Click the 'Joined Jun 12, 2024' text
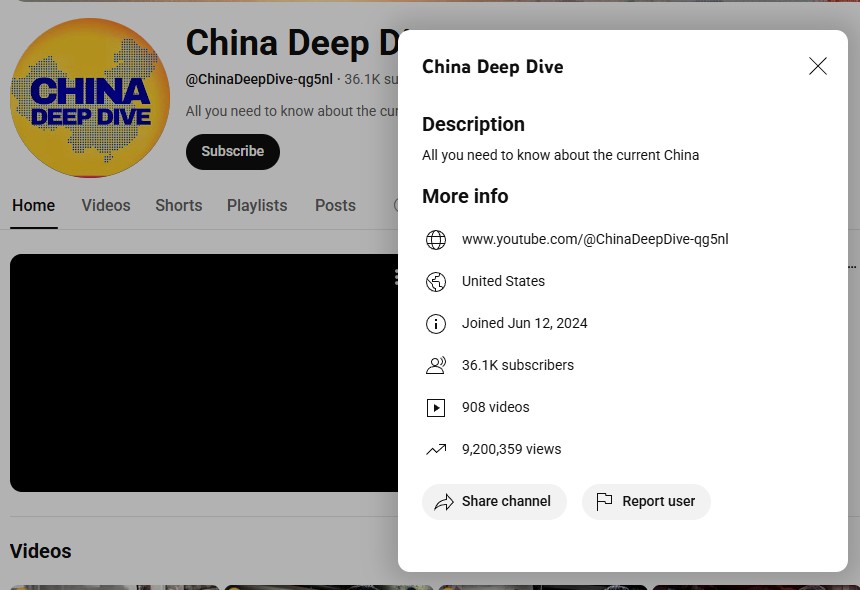The height and width of the screenshot is (590, 860). tap(524, 324)
